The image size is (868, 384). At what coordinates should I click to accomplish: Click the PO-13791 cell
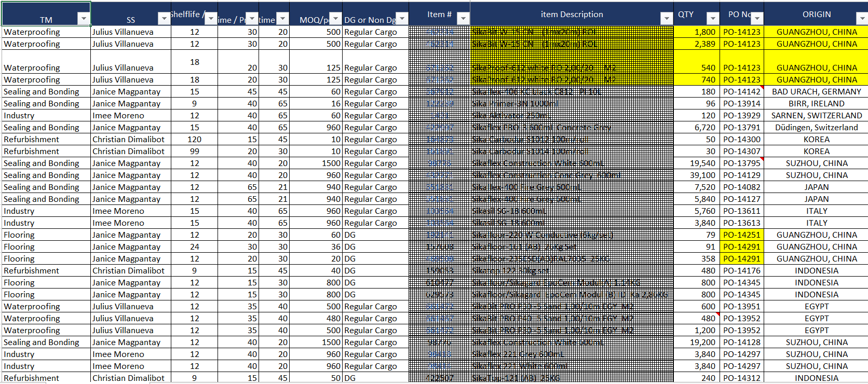coord(742,128)
